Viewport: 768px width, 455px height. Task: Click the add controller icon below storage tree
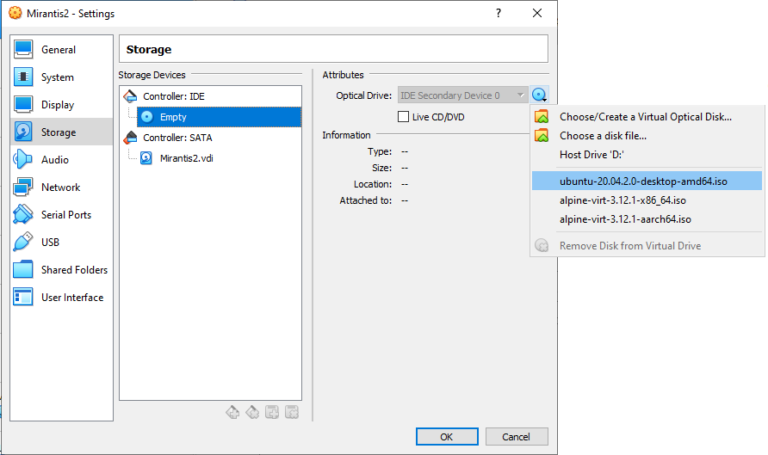(232, 411)
